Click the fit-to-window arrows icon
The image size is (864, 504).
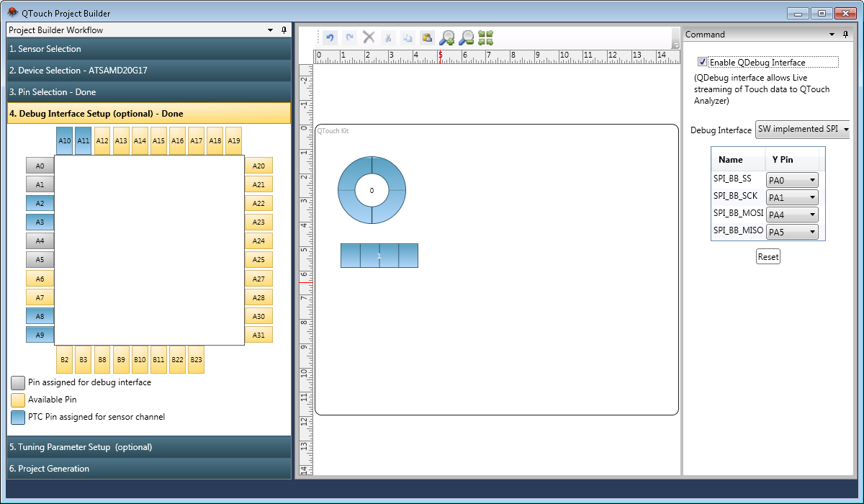coord(486,37)
